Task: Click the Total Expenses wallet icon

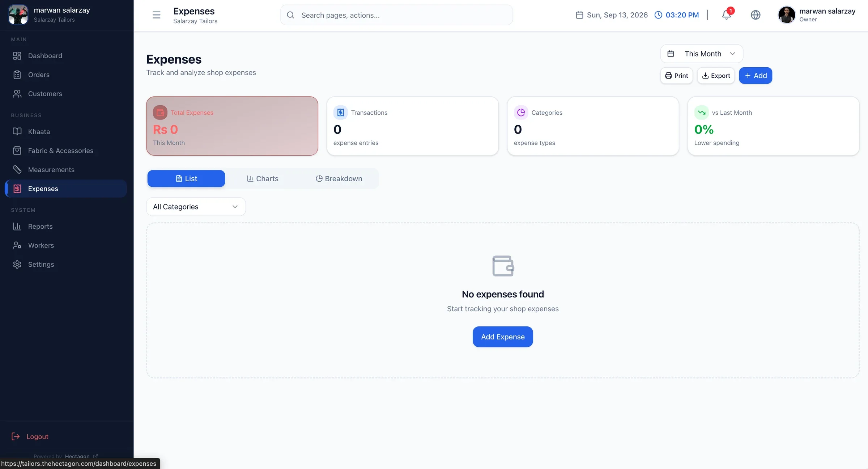Action: (160, 113)
